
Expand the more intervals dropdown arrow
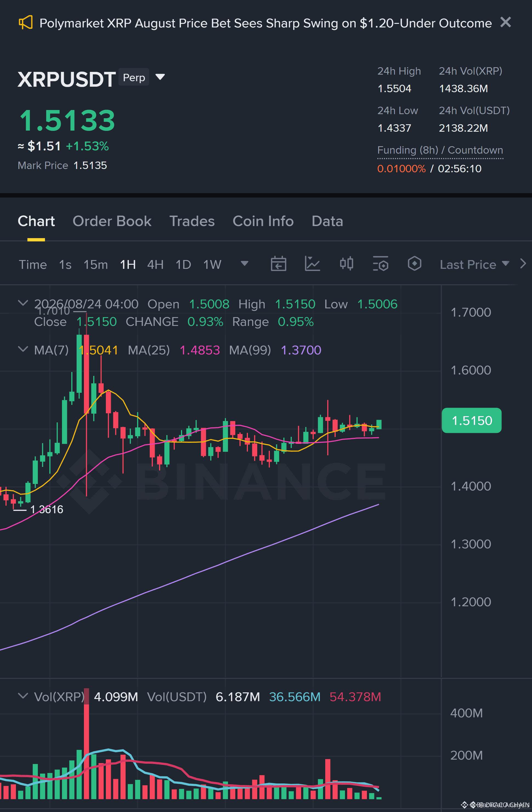tap(244, 263)
